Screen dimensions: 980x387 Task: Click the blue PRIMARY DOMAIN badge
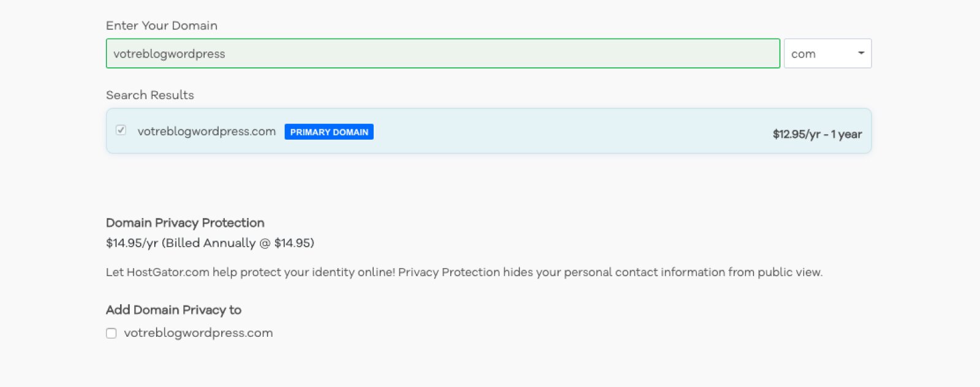329,132
